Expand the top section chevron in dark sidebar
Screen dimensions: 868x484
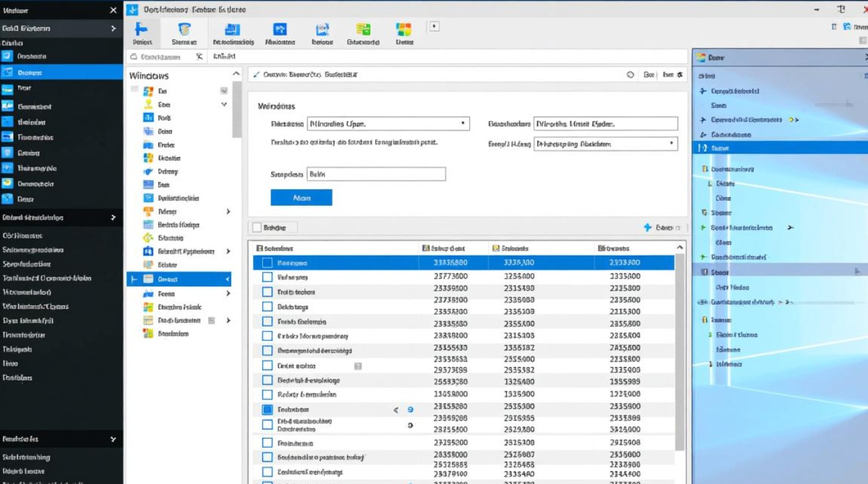coord(113,28)
